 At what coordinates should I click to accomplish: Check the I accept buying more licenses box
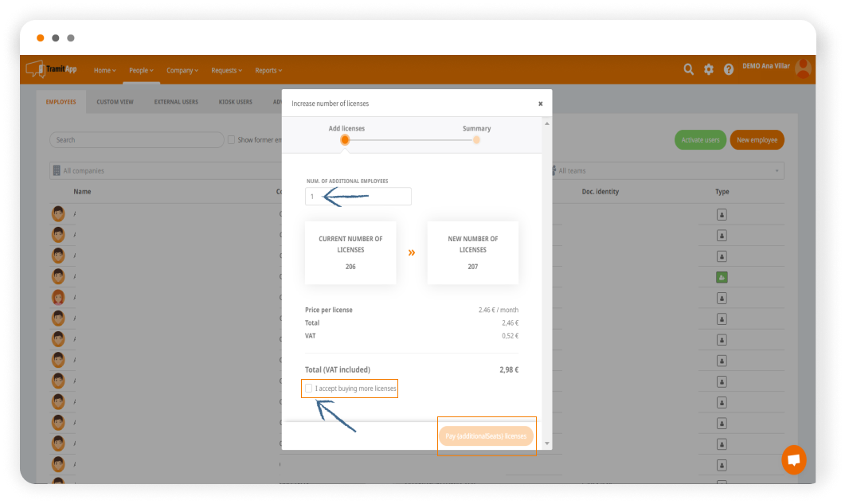coord(309,389)
